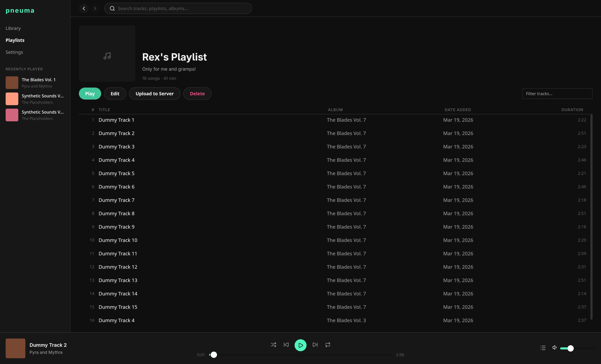
Task: Open The Blades Vol. 1 recently played
Action: pyautogui.click(x=35, y=83)
